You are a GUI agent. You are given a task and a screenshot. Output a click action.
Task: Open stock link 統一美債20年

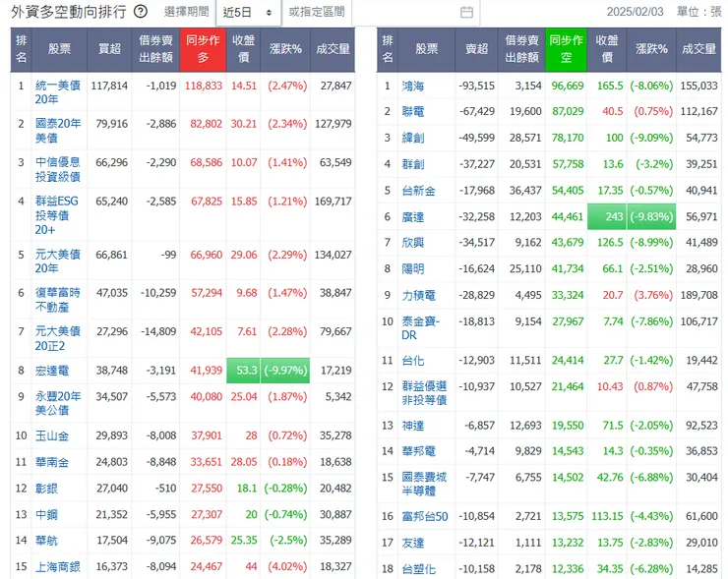point(58,92)
